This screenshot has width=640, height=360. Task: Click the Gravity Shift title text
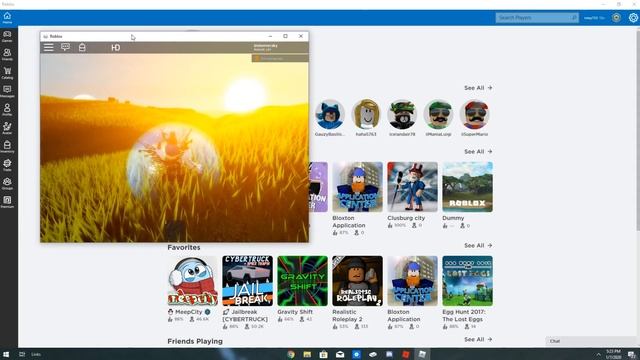(x=295, y=312)
